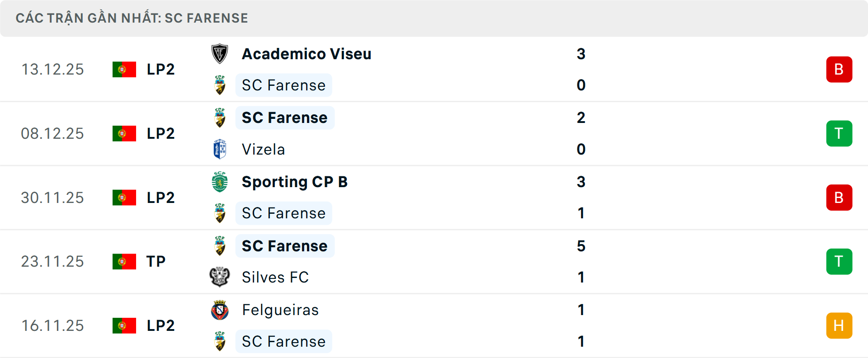868x358 pixels.
Task: Select the TP competition label
Action: coord(156,261)
